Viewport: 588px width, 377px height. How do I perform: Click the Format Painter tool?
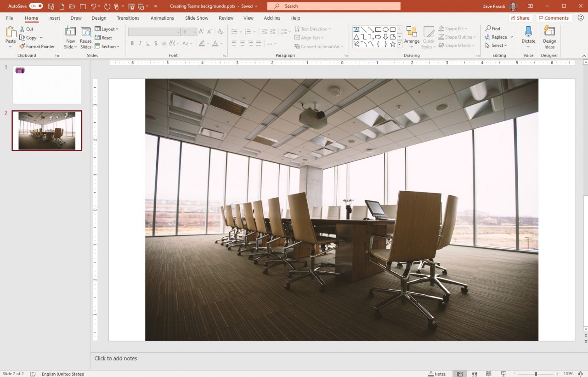pos(37,46)
